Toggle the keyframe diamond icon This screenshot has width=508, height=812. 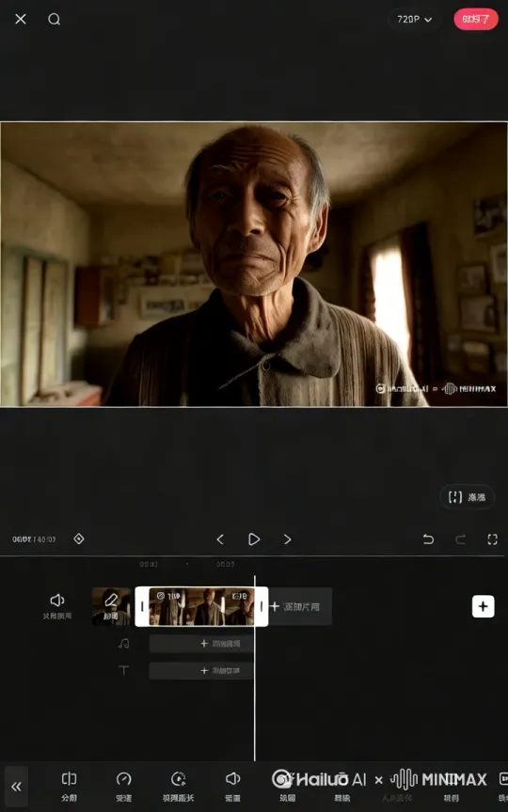point(79,539)
